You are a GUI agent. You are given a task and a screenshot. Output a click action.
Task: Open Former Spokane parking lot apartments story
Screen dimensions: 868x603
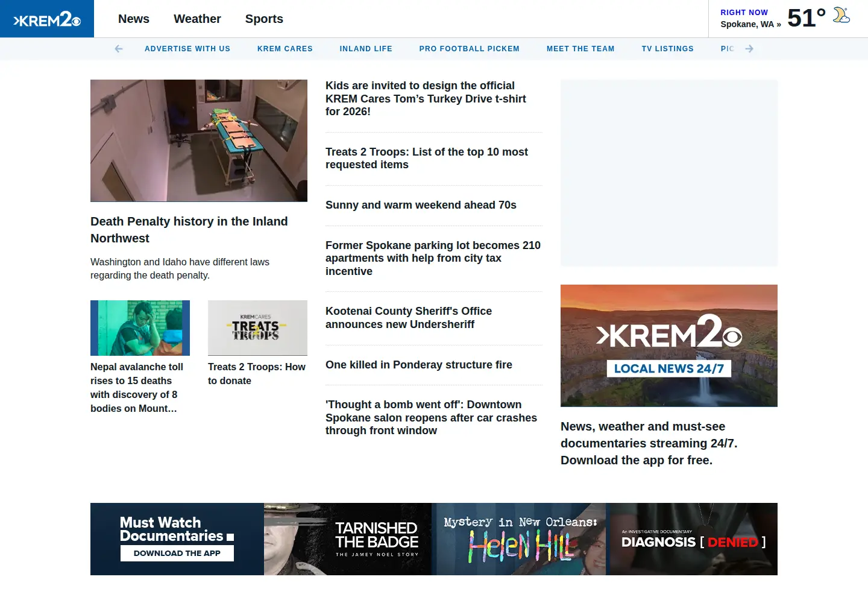[433, 258]
